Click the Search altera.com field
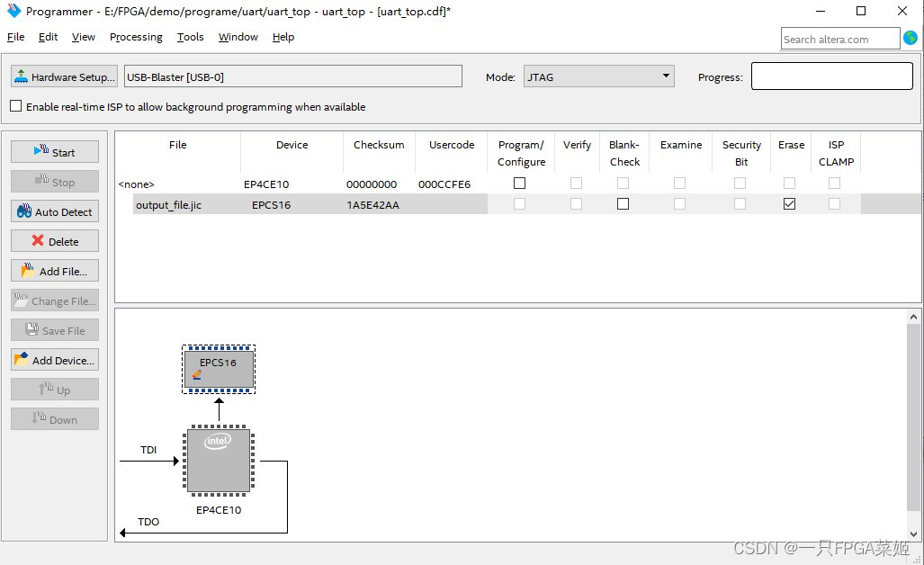 (x=840, y=39)
